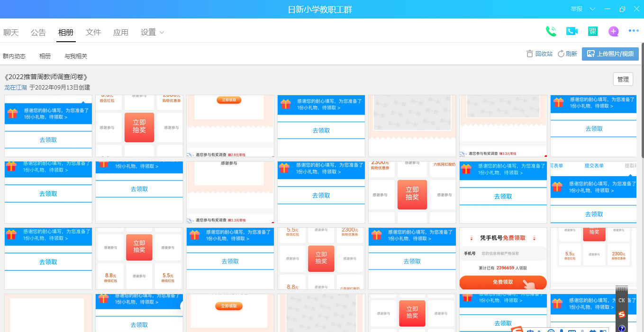Click the recycle bin trash icon
The width and height of the screenshot is (644, 332).
click(x=530, y=54)
